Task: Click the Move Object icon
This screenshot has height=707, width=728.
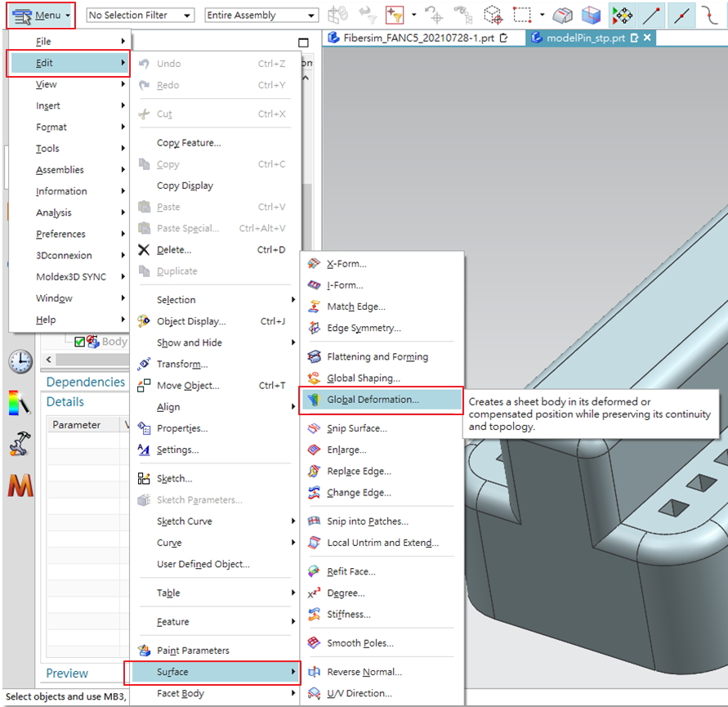Action: [144, 385]
